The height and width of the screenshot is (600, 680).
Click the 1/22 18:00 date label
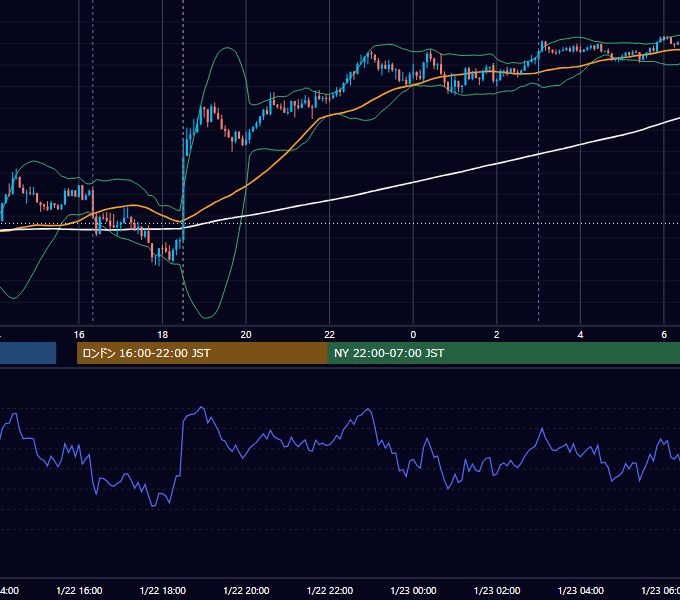(x=163, y=590)
